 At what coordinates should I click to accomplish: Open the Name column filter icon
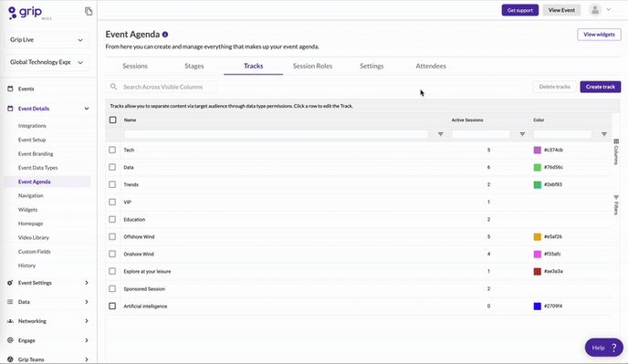[x=441, y=134]
